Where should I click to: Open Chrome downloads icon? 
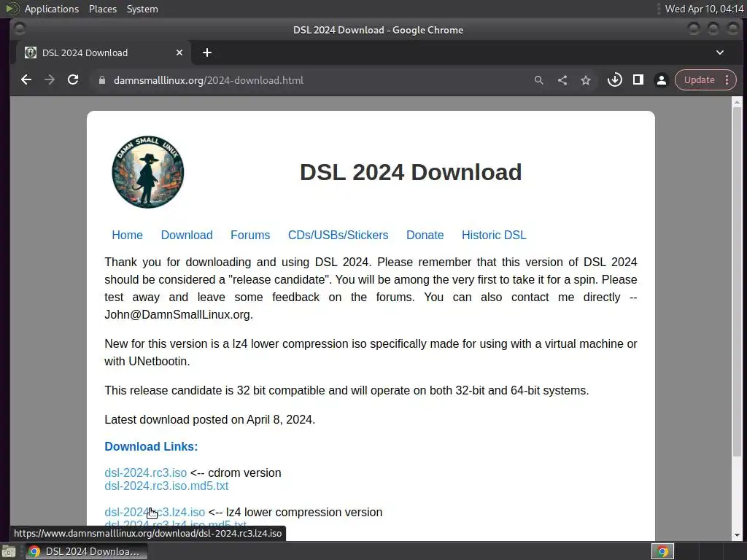[x=614, y=80]
